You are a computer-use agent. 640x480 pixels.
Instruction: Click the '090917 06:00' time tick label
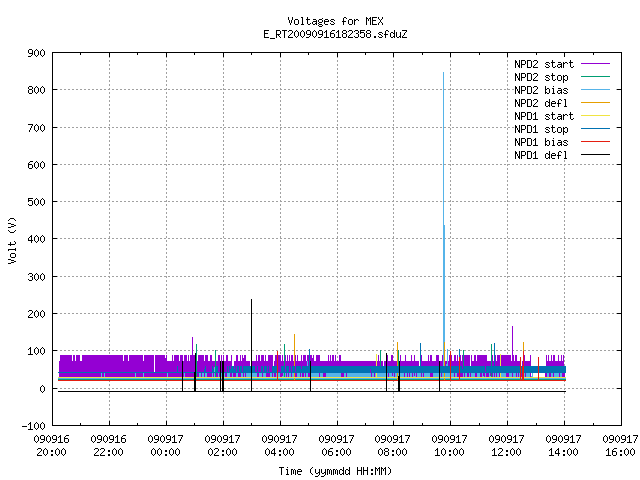(336, 446)
